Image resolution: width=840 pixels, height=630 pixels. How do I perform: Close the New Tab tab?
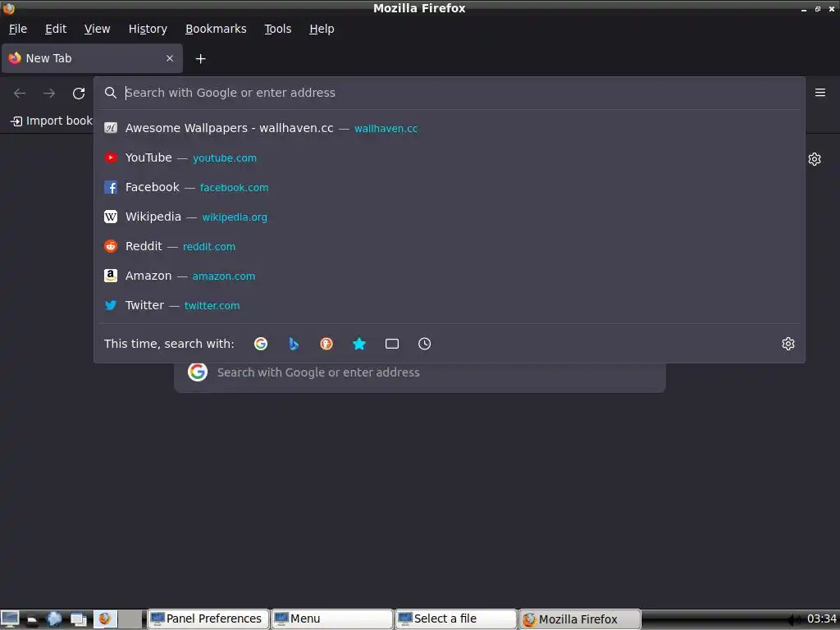coord(170,58)
